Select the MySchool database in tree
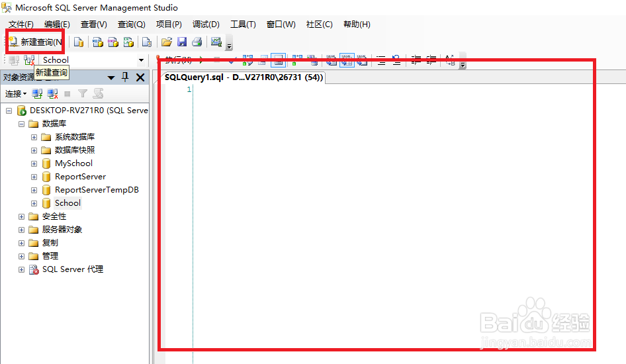626x364 pixels. click(x=73, y=163)
